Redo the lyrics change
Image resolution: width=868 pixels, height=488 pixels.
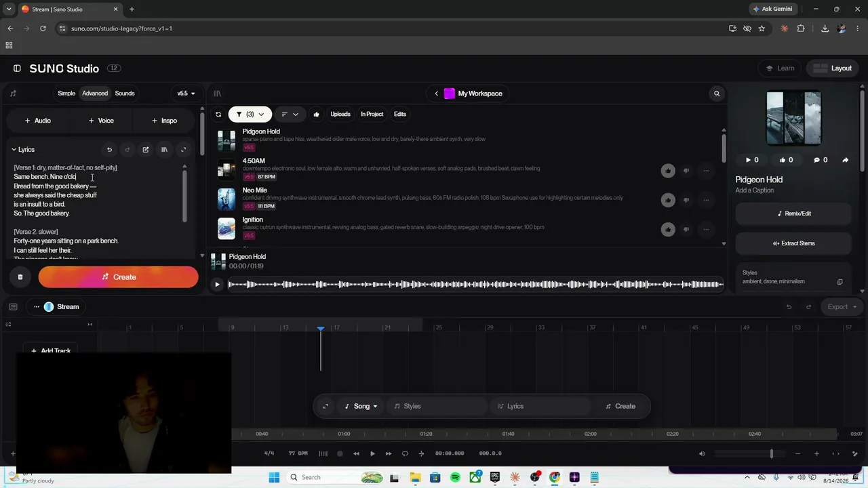pyautogui.click(x=127, y=150)
